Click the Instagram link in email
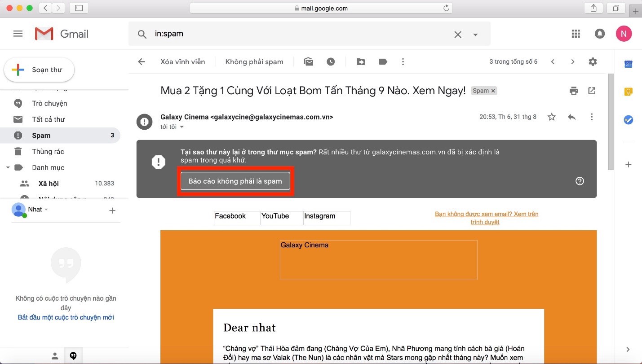 tap(320, 216)
